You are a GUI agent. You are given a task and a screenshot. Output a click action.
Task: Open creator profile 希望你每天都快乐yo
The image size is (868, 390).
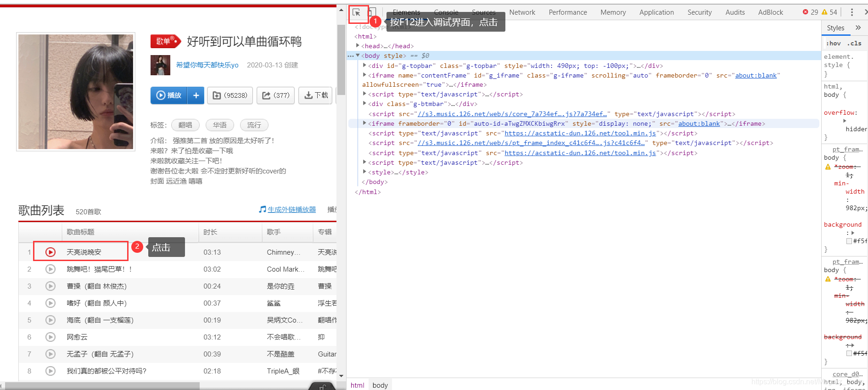click(207, 65)
